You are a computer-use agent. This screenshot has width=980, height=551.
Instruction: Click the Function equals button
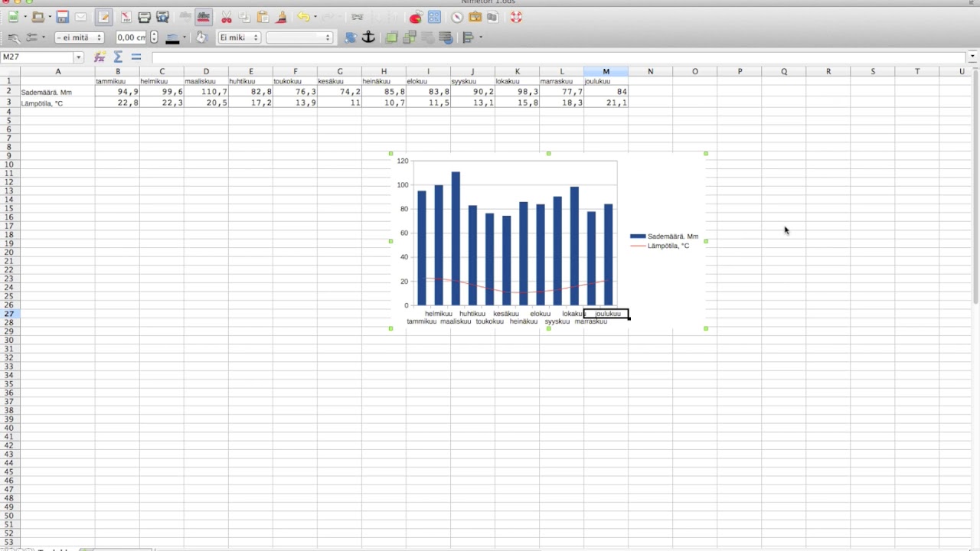[136, 57]
